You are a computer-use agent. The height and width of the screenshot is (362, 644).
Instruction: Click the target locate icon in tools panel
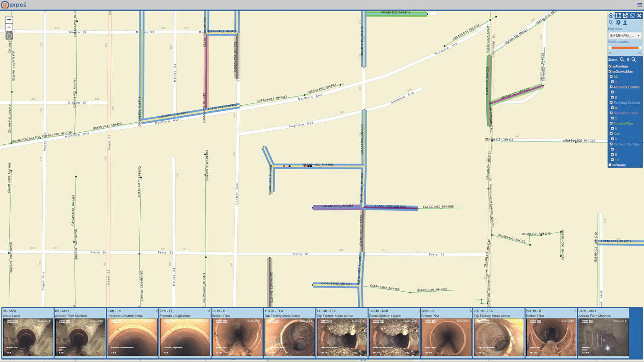tap(611, 16)
